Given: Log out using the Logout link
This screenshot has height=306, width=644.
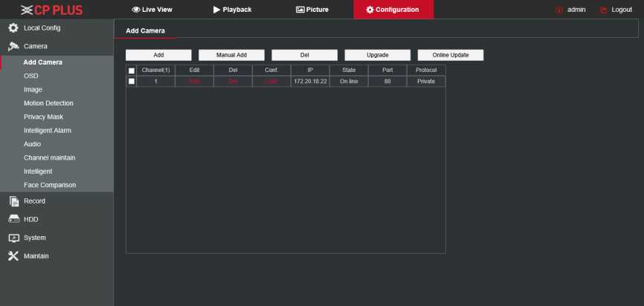Looking at the screenshot, I should [616, 10].
